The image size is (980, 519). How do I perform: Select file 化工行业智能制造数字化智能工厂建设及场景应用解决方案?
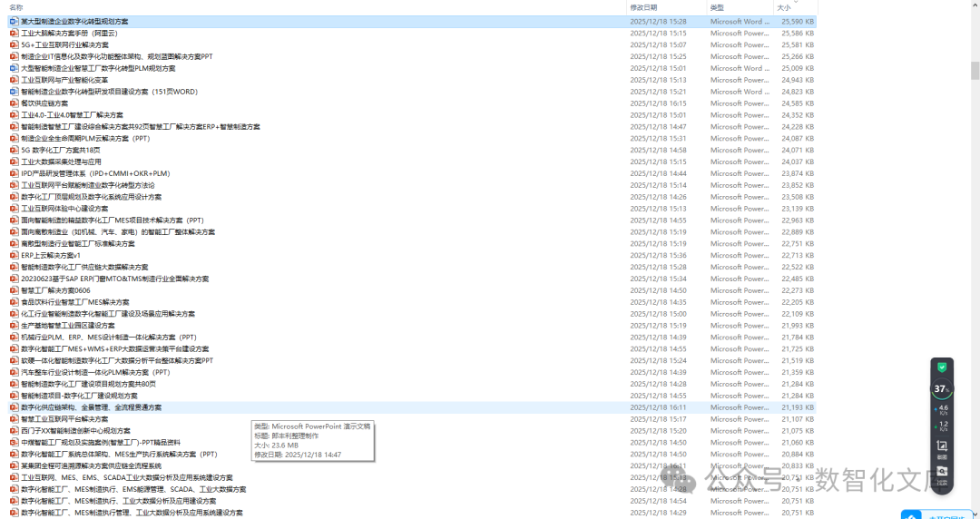coord(107,314)
